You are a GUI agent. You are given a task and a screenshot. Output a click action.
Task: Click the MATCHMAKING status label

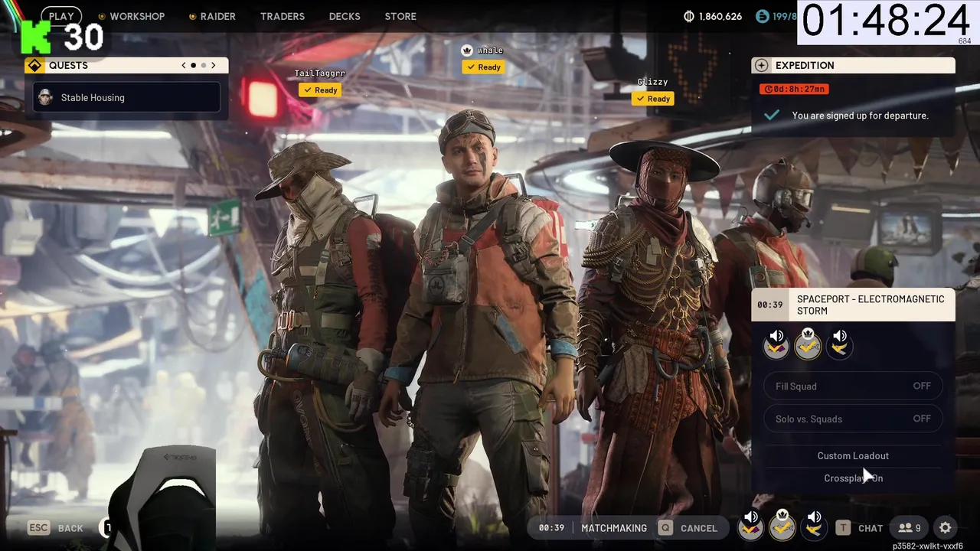coord(614,528)
